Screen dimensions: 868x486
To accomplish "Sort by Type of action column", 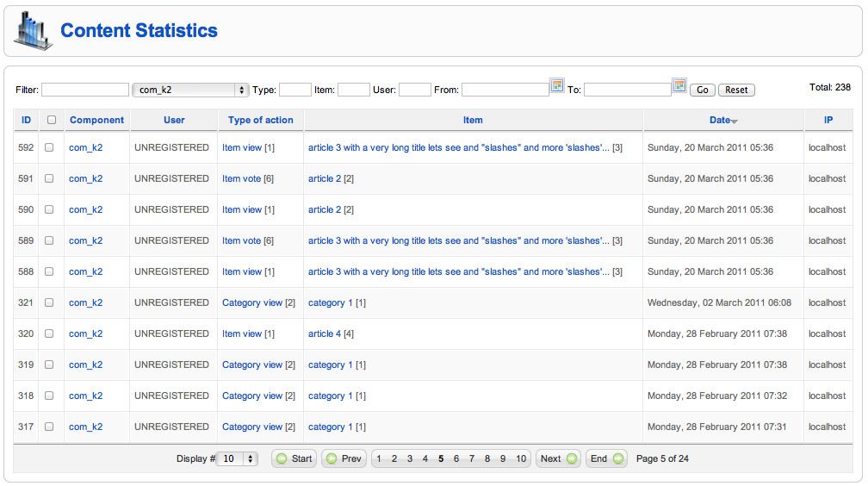I will [x=261, y=120].
